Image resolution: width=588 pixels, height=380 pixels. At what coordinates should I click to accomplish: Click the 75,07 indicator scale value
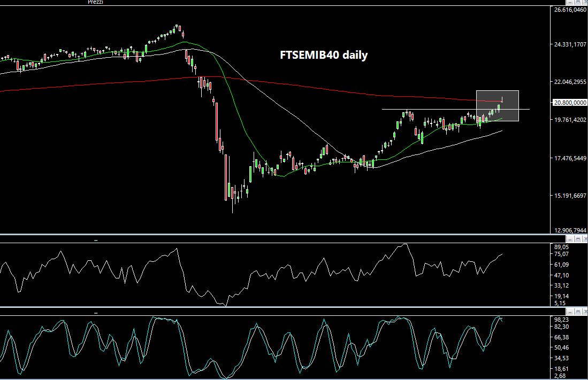click(x=561, y=254)
